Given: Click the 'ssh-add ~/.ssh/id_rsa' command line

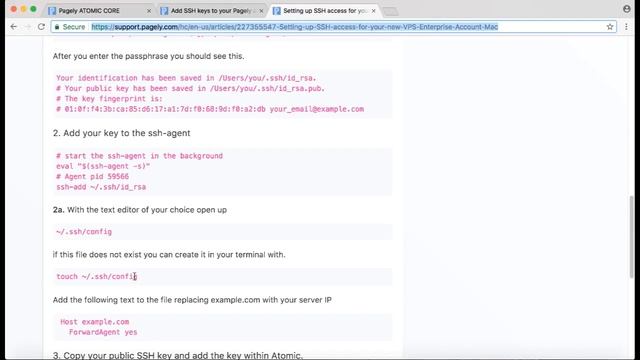Looking at the screenshot, I should [x=101, y=187].
